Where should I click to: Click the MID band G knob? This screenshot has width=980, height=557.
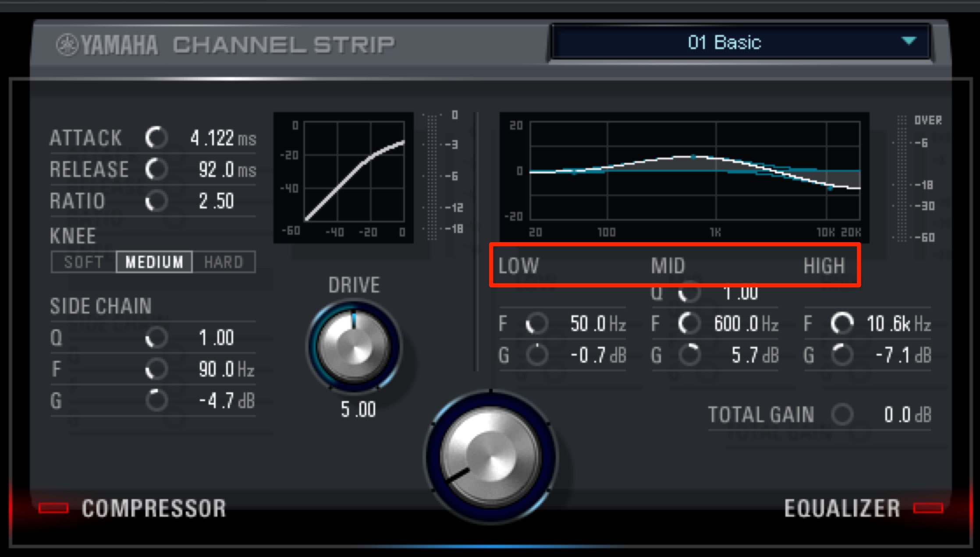[x=689, y=355]
